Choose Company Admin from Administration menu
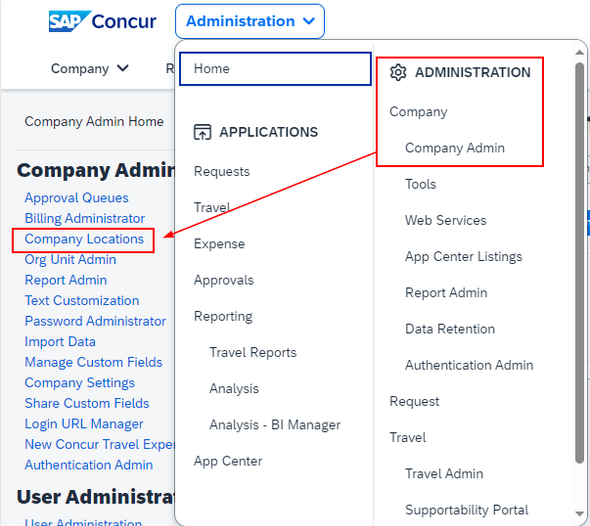The width and height of the screenshot is (590, 526). pyautogui.click(x=455, y=148)
